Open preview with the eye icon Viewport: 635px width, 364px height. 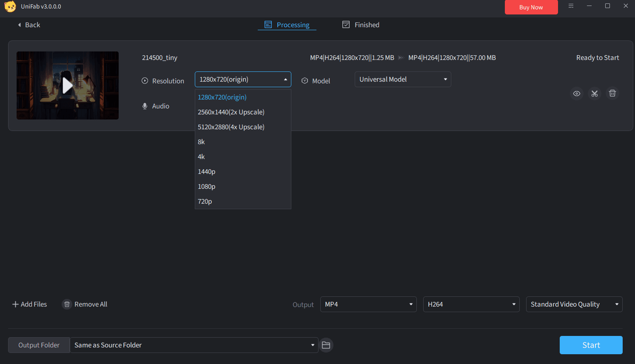577,94
